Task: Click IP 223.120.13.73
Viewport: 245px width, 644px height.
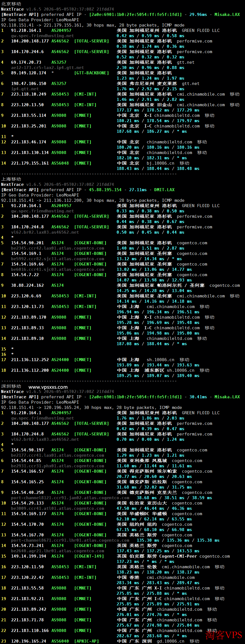Action: point(27,307)
